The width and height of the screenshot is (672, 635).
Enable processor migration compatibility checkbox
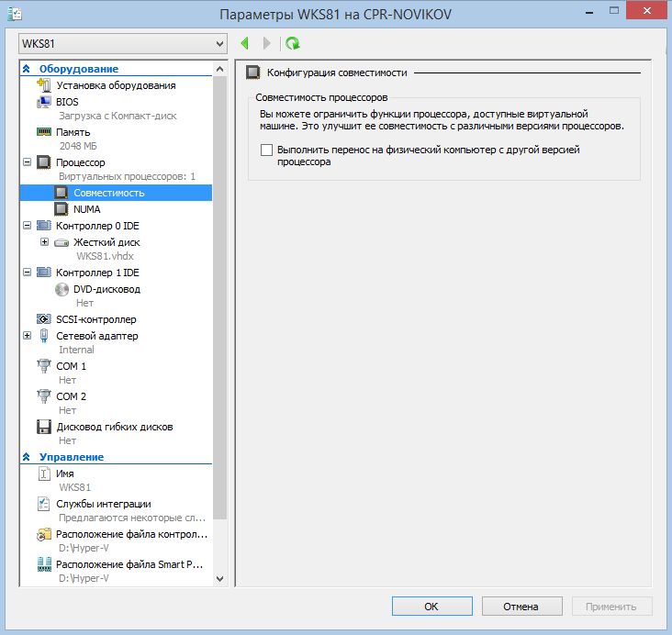[x=267, y=150]
